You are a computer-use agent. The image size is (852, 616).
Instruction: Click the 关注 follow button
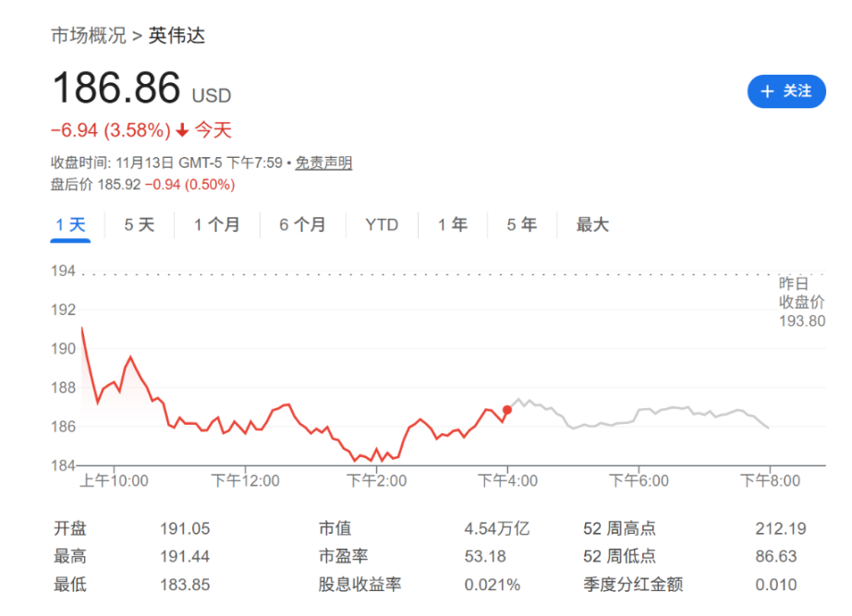(786, 91)
